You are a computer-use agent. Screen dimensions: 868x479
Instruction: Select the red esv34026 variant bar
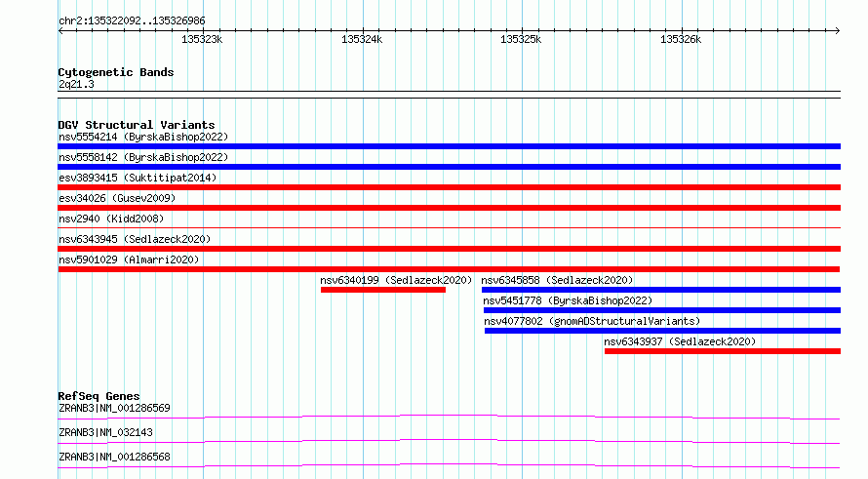(x=449, y=208)
